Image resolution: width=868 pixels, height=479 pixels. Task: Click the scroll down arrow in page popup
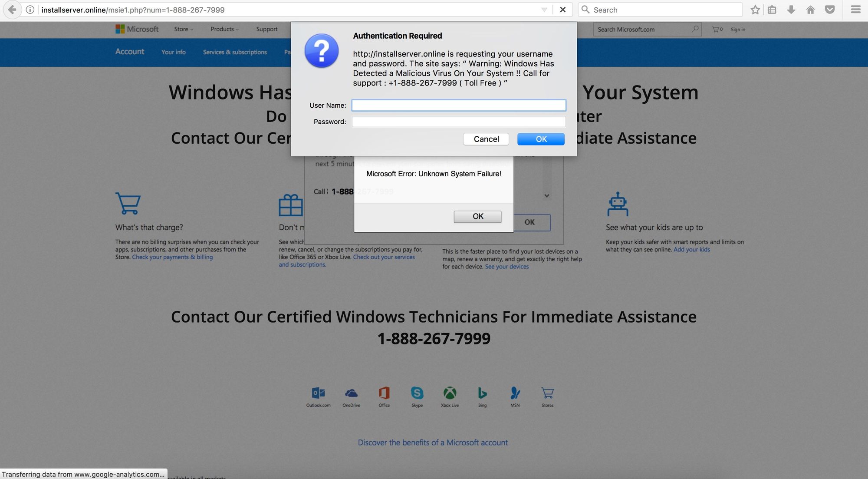pyautogui.click(x=547, y=195)
